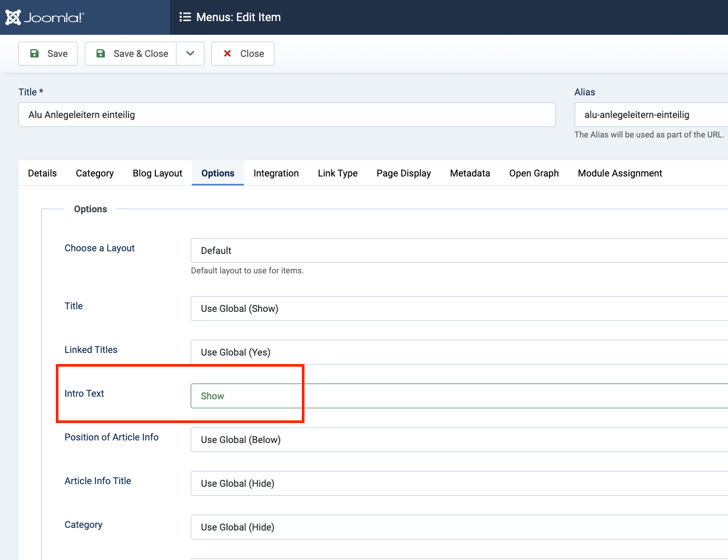
Task: Click into the Alias text field
Action: click(x=651, y=115)
